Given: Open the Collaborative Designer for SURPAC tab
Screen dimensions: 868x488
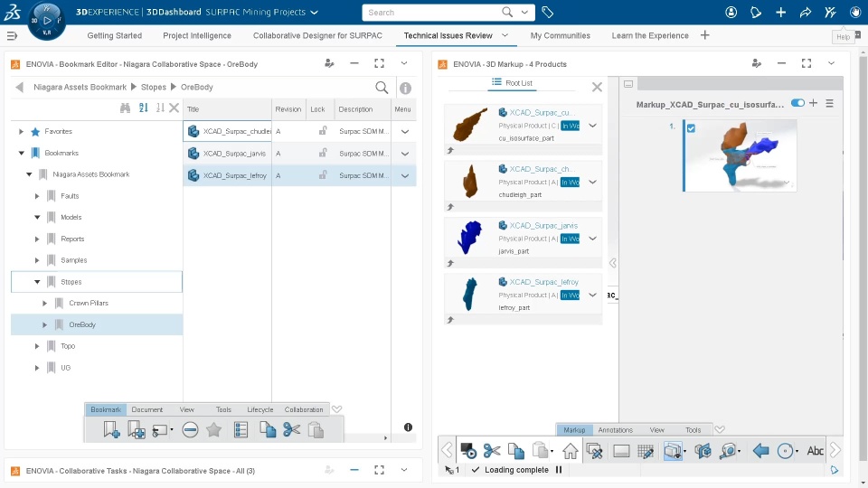Looking at the screenshot, I should pos(317,35).
